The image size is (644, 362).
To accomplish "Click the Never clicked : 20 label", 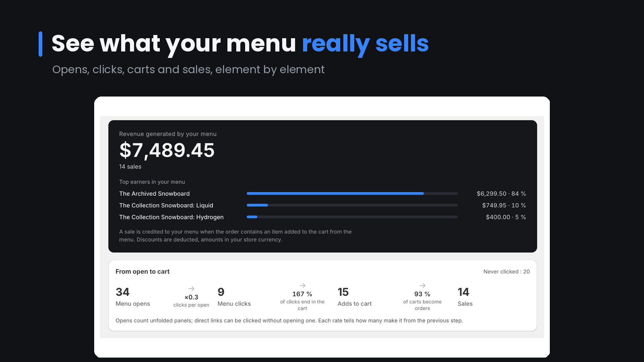I will (x=506, y=271).
